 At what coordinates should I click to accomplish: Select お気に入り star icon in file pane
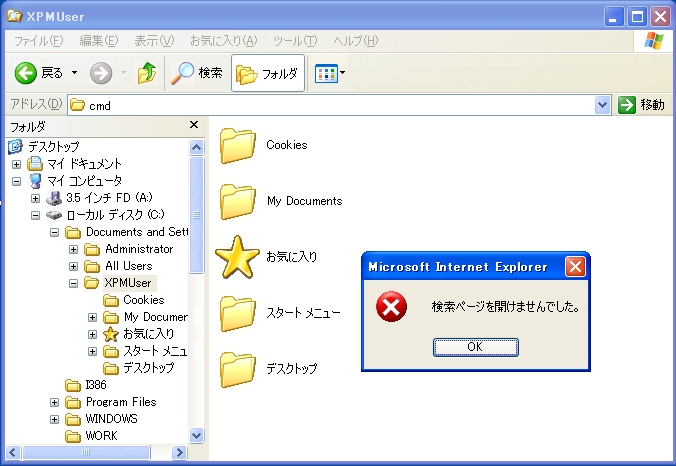pyautogui.click(x=238, y=257)
